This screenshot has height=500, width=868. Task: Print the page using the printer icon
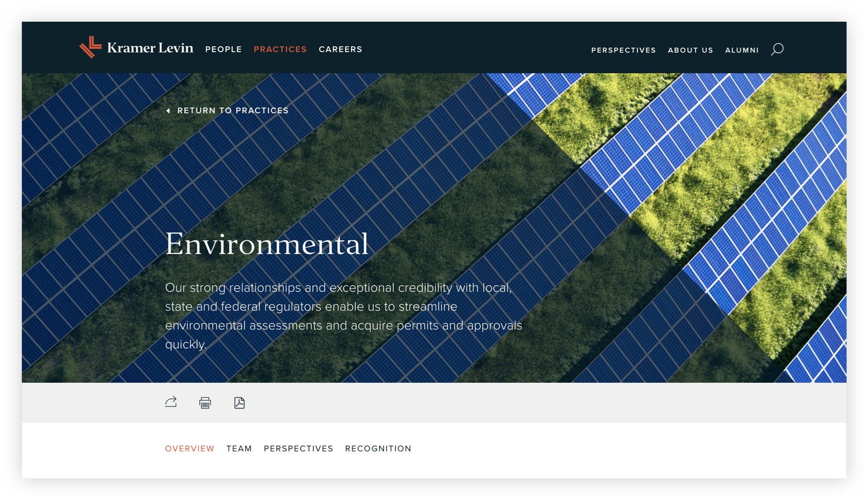point(205,403)
